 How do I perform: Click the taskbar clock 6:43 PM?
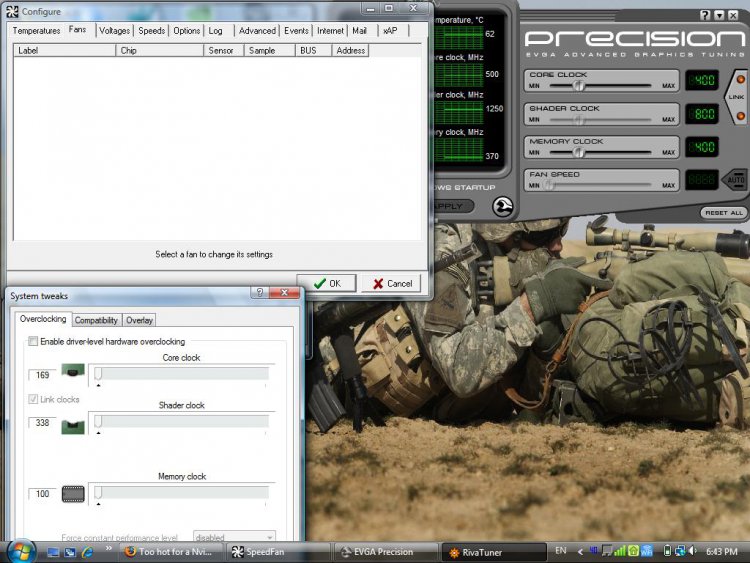(x=721, y=552)
